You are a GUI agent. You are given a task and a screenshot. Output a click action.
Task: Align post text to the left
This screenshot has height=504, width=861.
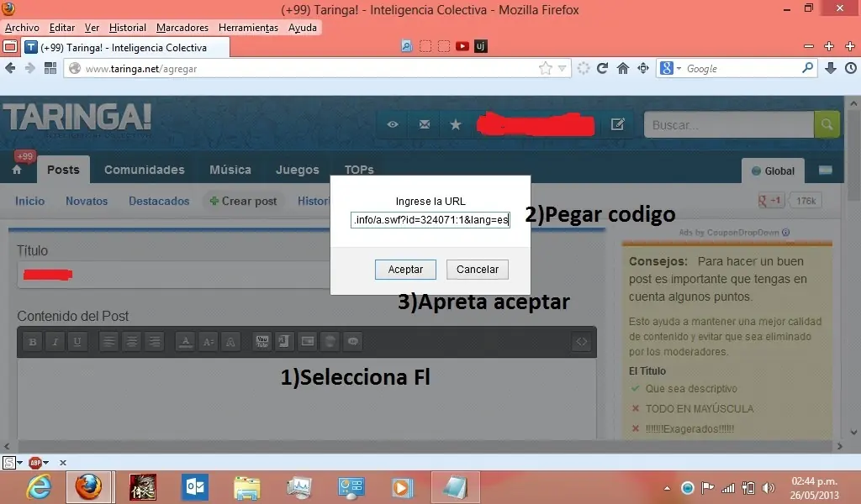point(108,342)
